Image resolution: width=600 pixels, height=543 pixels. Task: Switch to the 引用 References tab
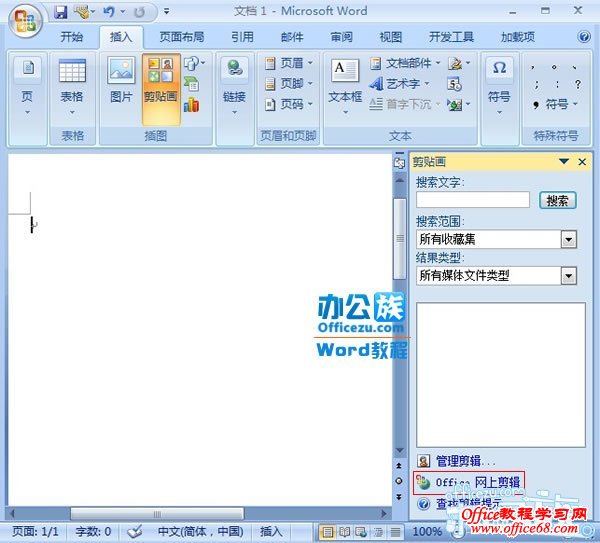[242, 37]
